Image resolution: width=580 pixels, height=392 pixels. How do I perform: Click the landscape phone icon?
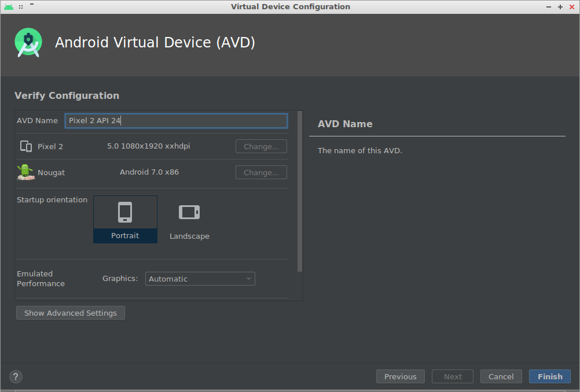click(189, 212)
